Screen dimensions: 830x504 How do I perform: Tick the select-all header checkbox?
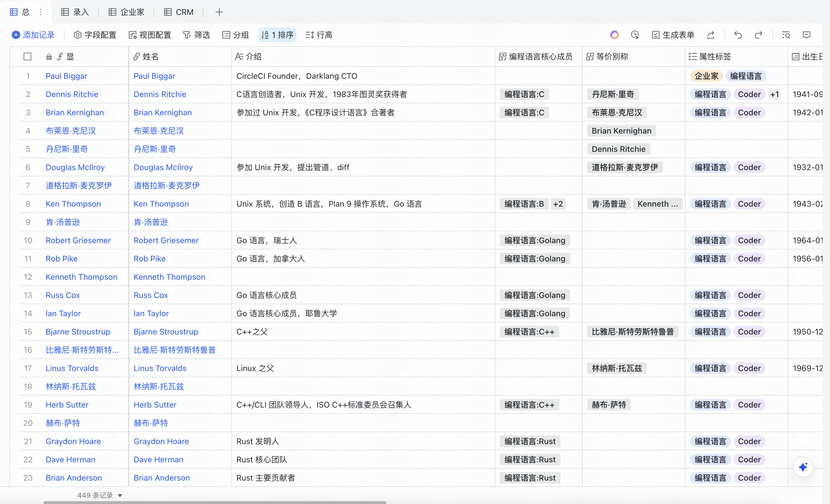pos(28,57)
